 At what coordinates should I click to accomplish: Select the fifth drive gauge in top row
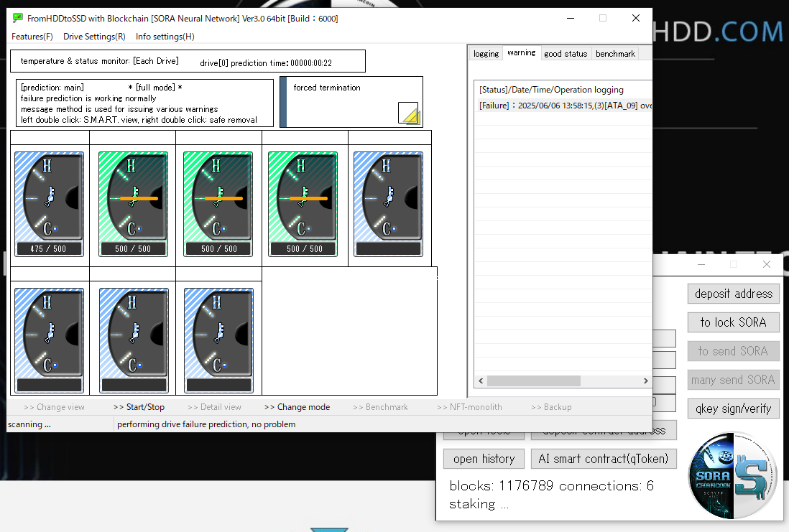click(x=389, y=204)
